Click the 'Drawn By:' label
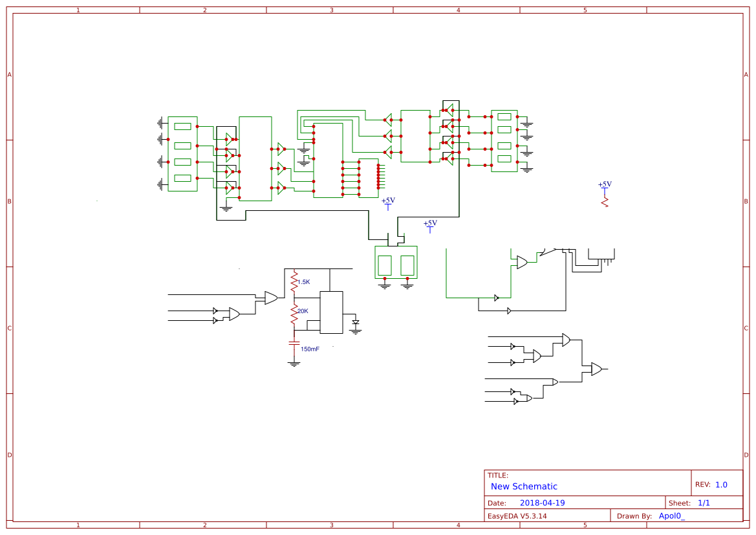The image size is (756, 535). click(x=634, y=516)
